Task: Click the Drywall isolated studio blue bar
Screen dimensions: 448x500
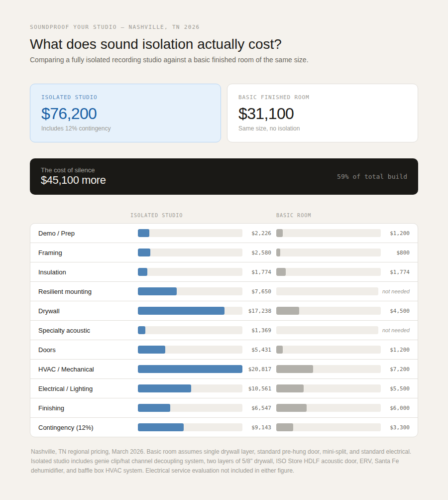Action: point(181,311)
